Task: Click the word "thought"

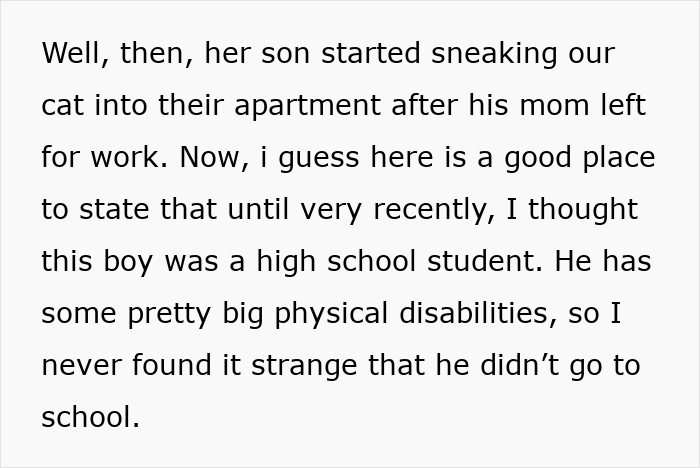Action: 582,209
